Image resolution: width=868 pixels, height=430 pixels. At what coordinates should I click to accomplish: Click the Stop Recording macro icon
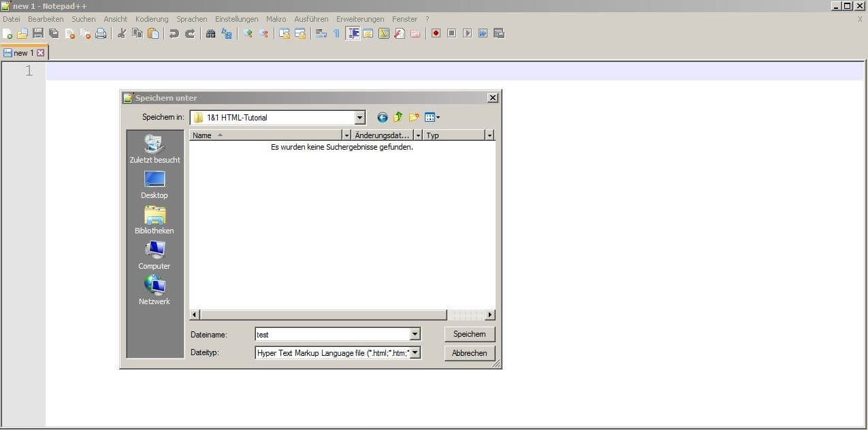pos(451,33)
